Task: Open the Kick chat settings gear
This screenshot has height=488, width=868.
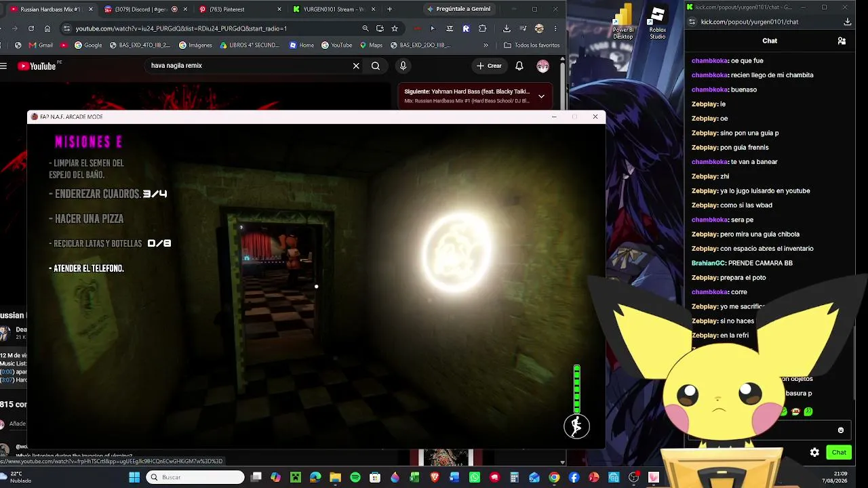Action: click(x=814, y=452)
